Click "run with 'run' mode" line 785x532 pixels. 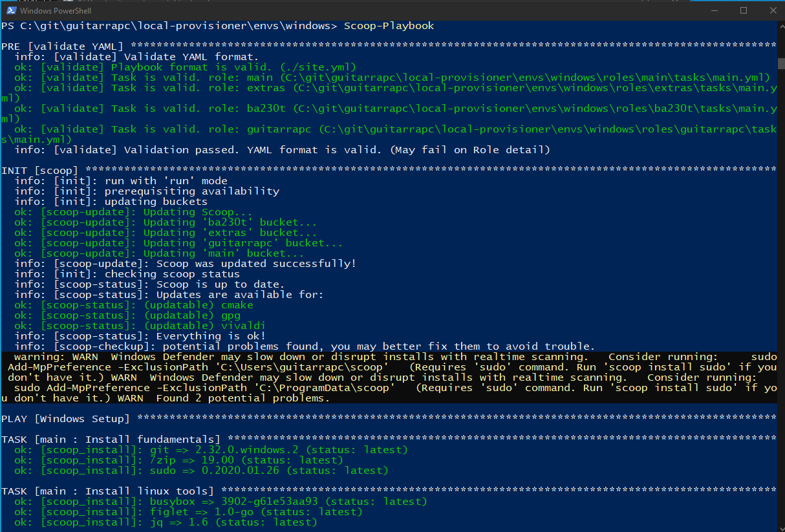point(120,181)
